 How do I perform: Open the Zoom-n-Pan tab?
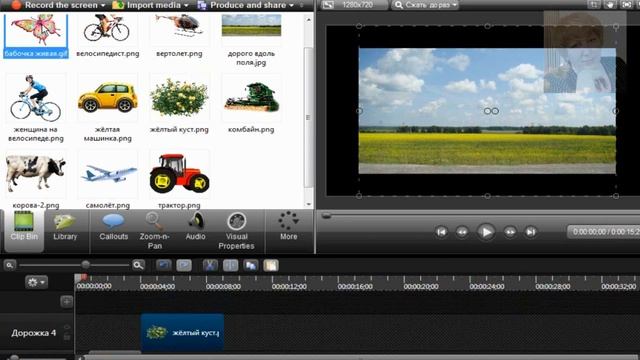point(154,231)
